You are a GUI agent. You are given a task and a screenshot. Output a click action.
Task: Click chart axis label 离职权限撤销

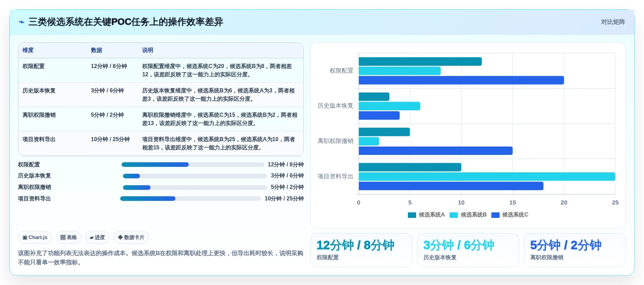(336, 141)
